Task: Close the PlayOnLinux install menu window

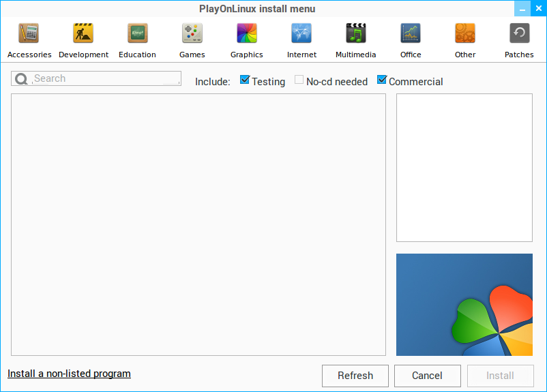Action: point(539,9)
